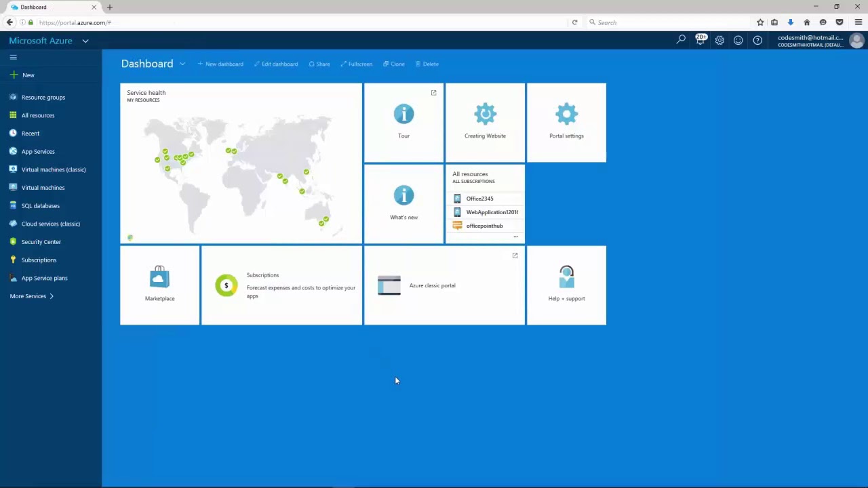Screen dimensions: 868x488
Task: Select the Dashboard browser tab
Action: tap(54, 7)
